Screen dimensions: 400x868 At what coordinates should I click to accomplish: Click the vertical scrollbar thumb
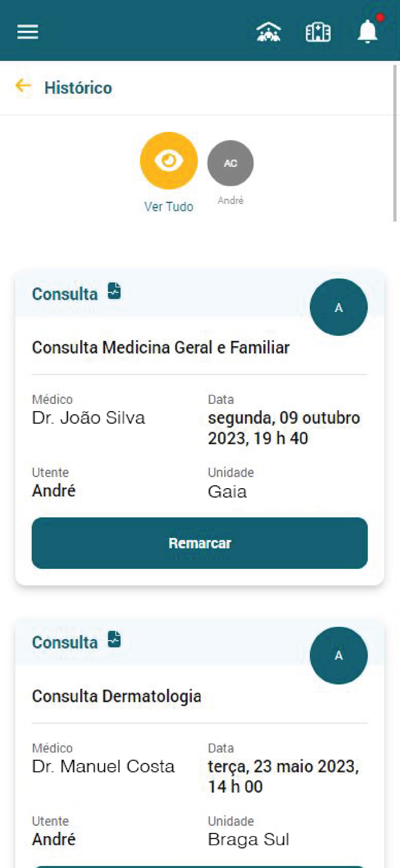coord(395,143)
